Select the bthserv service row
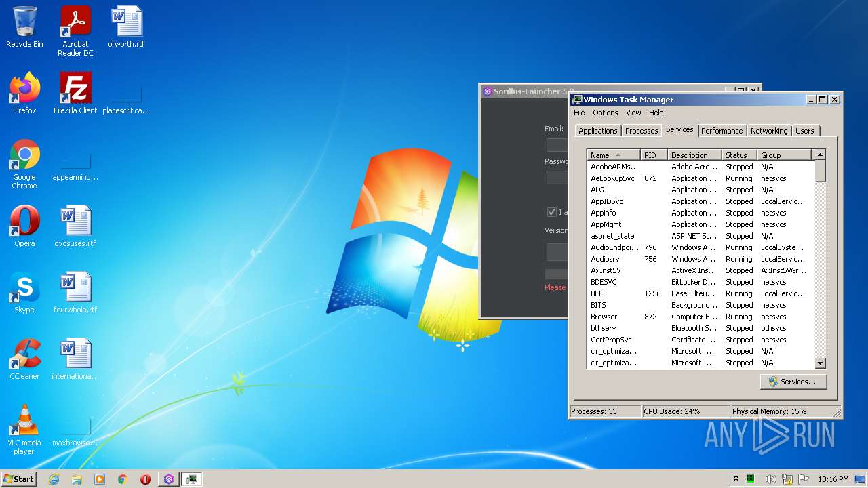 (701, 328)
